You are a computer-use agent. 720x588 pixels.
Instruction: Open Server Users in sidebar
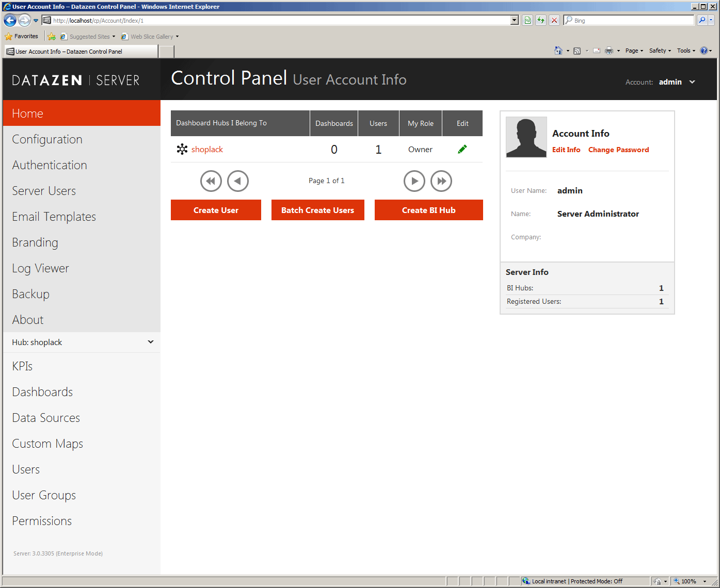(x=82, y=191)
